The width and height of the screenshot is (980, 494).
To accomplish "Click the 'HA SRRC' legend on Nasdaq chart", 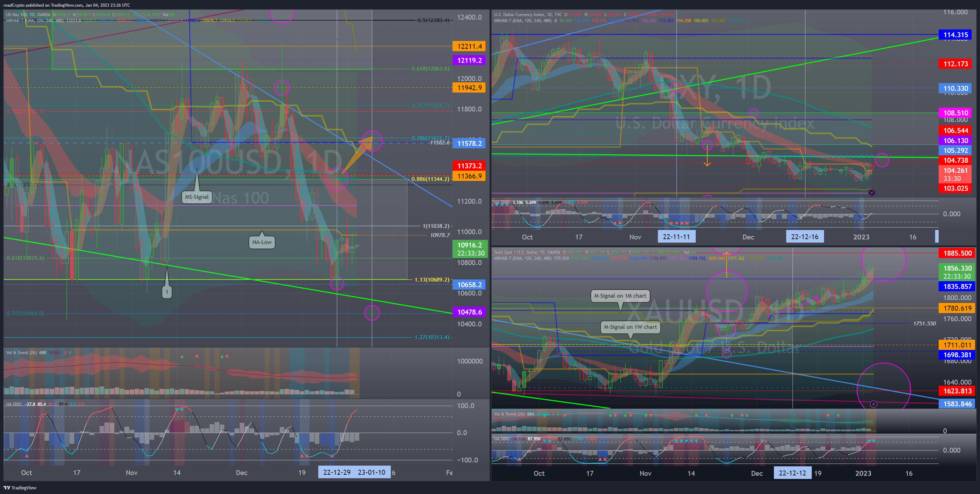I will [14, 404].
